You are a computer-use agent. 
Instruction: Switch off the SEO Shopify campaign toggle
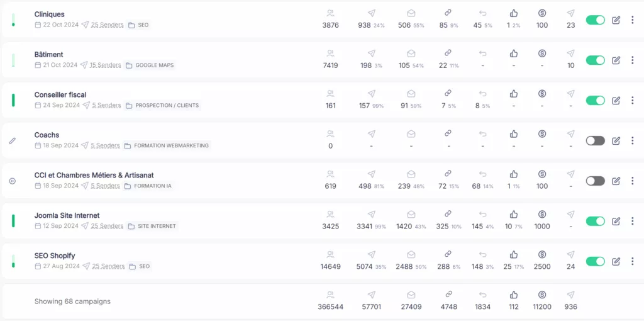[x=595, y=261]
